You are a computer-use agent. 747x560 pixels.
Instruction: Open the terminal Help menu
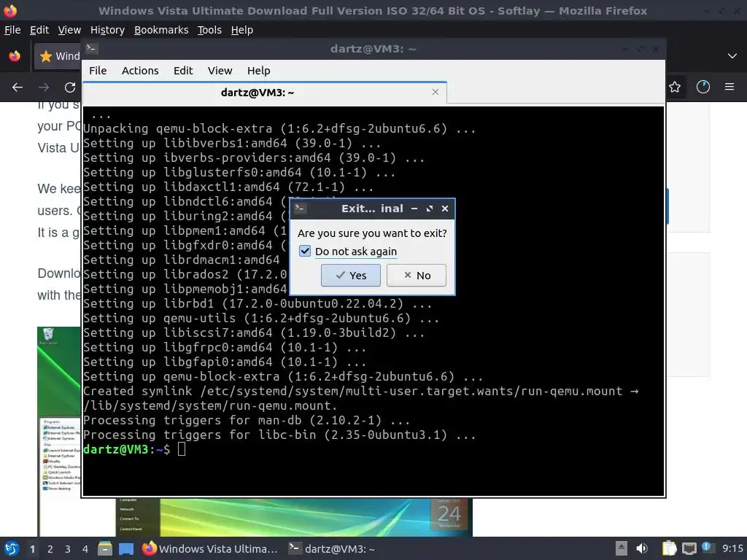click(259, 71)
